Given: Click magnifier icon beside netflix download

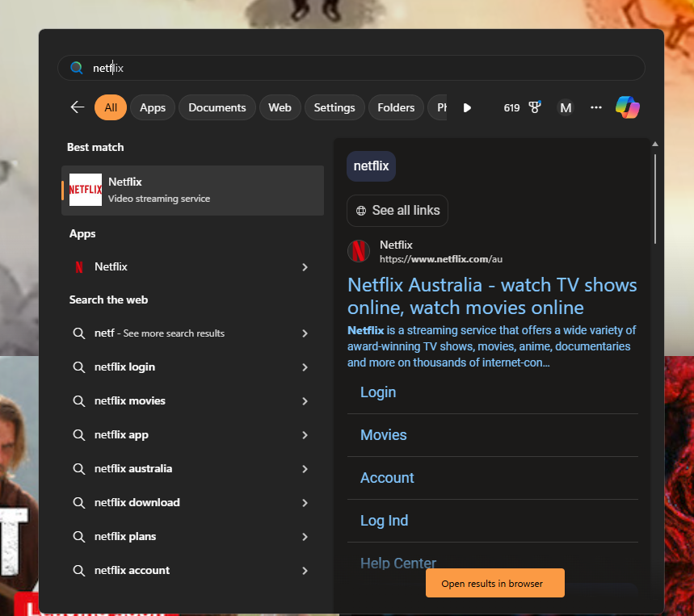Looking at the screenshot, I should click(x=79, y=503).
